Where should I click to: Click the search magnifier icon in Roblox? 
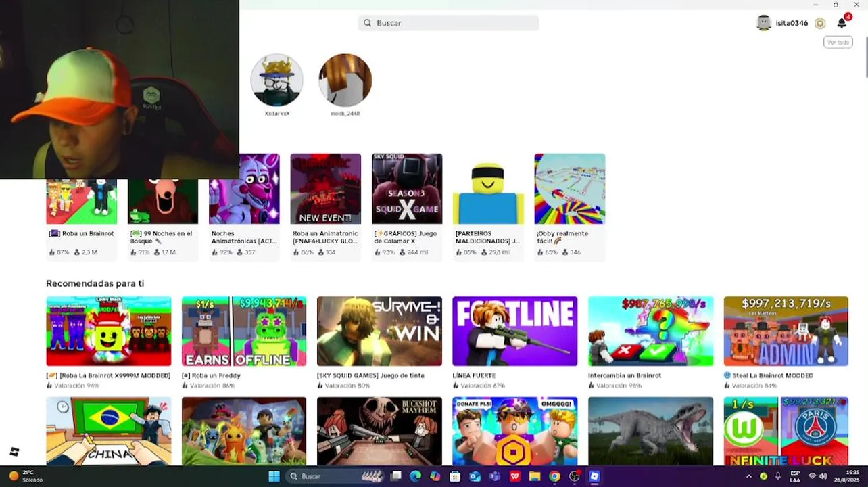(x=368, y=23)
